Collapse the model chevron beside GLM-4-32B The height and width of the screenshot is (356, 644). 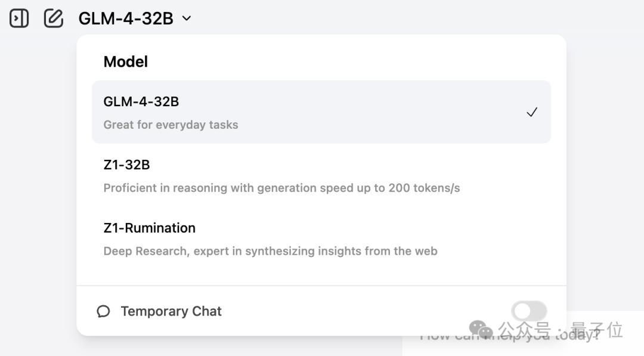click(x=187, y=18)
